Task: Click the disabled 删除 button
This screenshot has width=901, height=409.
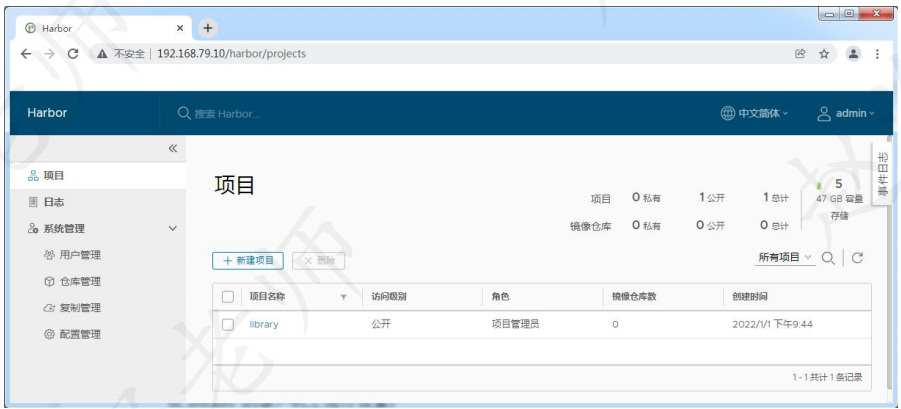Action: click(318, 261)
